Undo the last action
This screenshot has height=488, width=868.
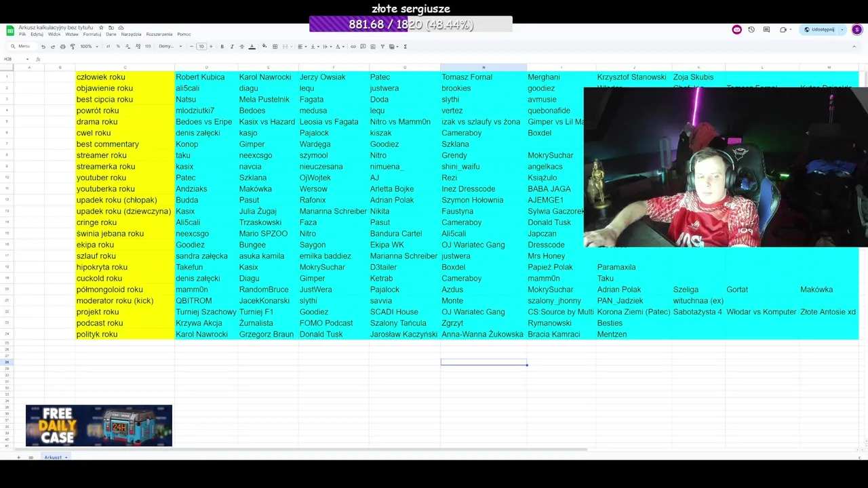pos(43,47)
